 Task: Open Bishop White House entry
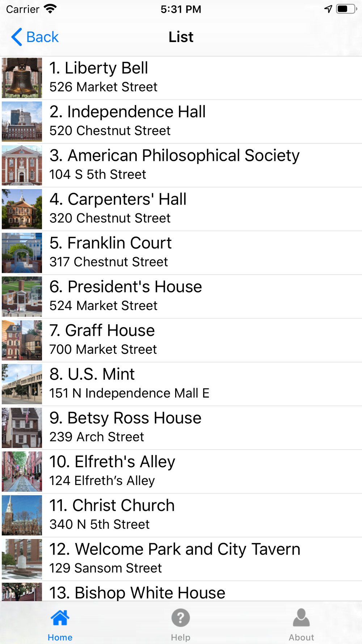[x=181, y=591]
